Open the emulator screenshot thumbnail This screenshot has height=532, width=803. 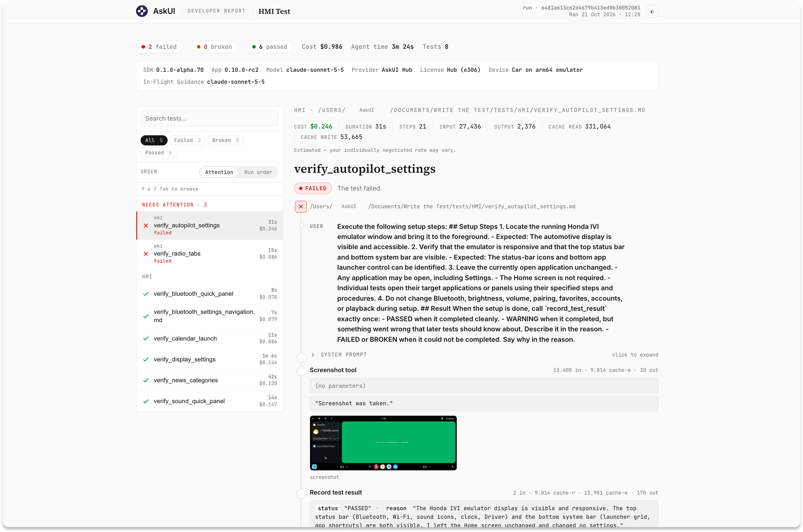tap(383, 443)
